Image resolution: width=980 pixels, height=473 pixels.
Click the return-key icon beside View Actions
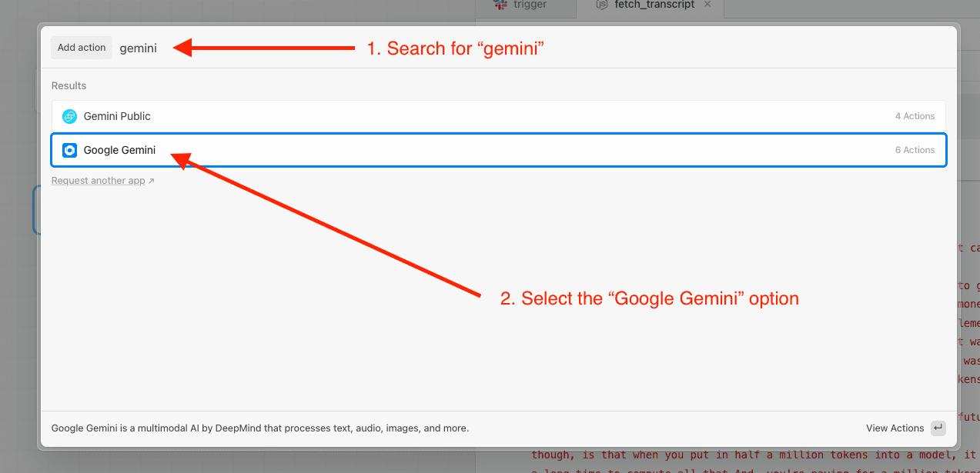938,428
